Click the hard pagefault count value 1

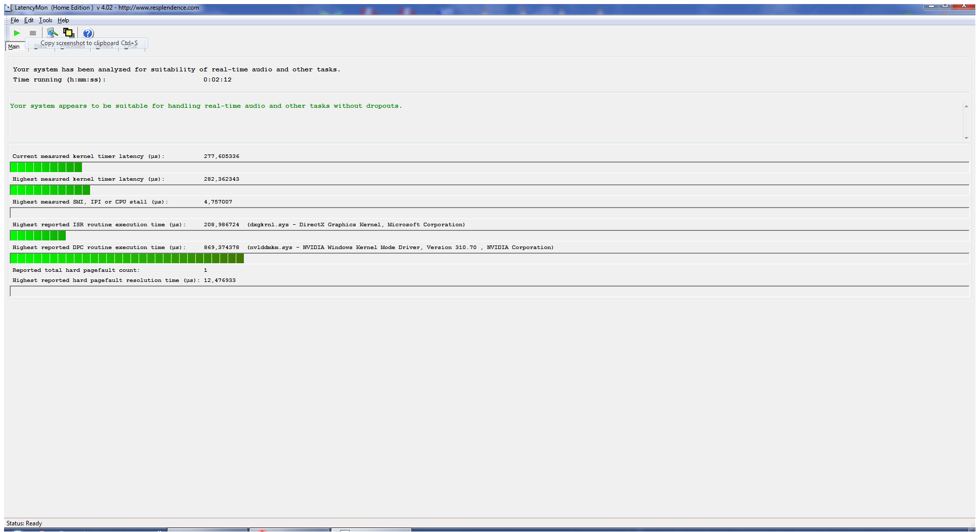pyautogui.click(x=205, y=270)
